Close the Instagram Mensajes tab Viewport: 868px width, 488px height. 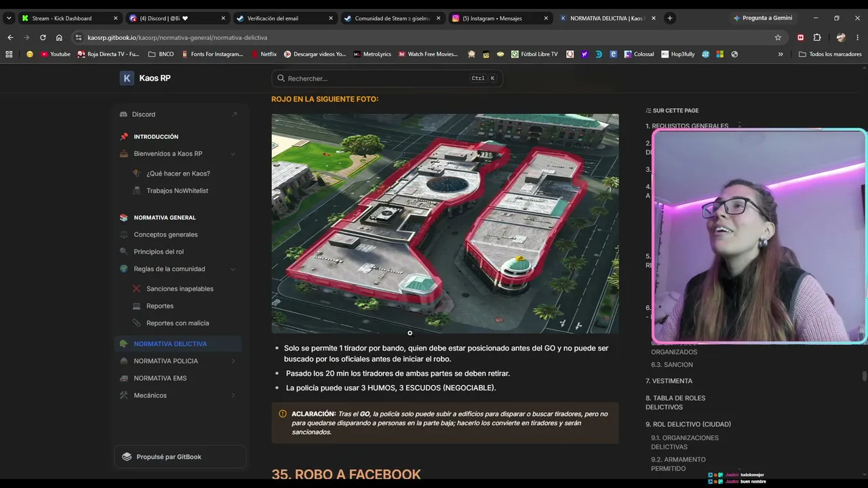click(x=546, y=18)
